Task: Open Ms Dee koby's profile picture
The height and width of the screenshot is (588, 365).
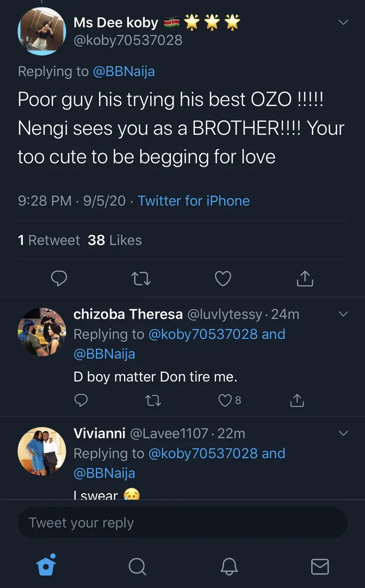Action: pos(42,31)
